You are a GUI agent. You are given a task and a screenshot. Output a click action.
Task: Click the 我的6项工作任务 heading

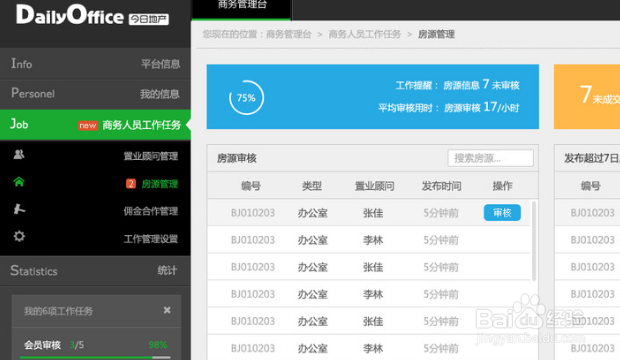59,311
